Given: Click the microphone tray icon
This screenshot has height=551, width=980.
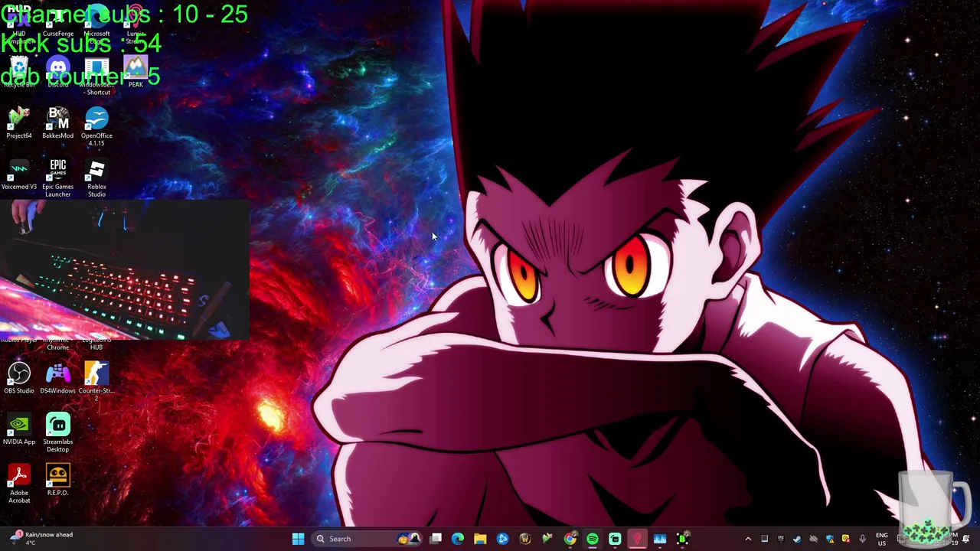Looking at the screenshot, I should coord(862,539).
